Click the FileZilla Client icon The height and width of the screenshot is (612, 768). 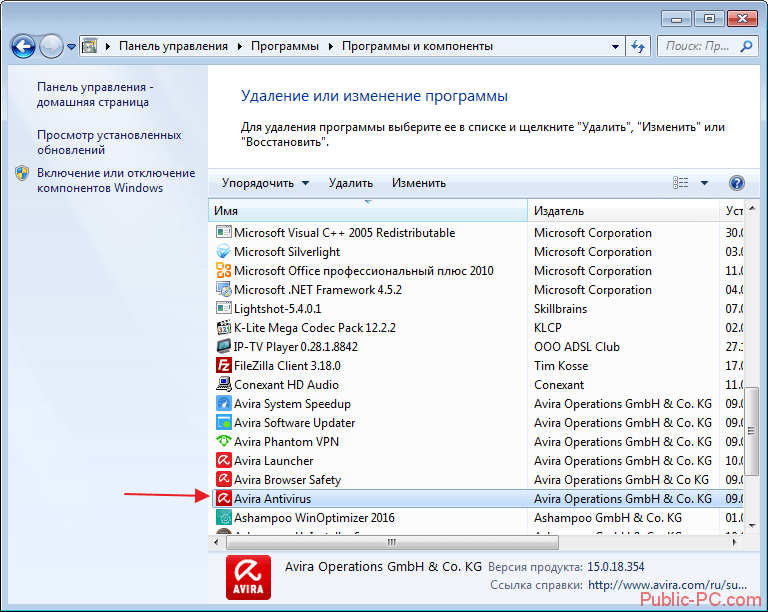pos(224,366)
